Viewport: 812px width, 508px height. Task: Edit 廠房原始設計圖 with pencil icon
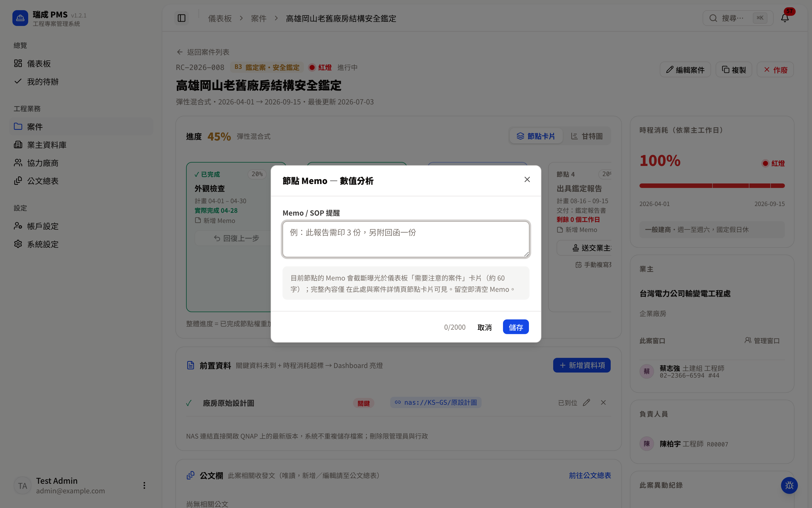click(x=586, y=402)
